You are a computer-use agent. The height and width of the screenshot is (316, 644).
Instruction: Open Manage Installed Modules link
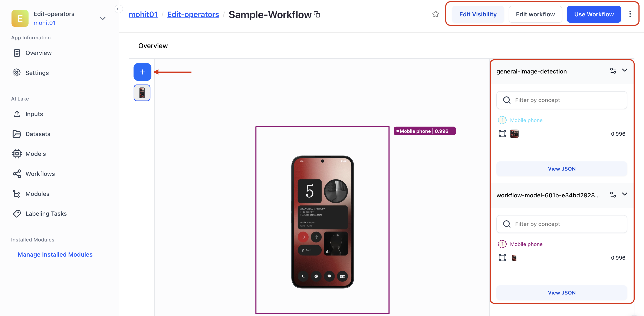(x=55, y=254)
